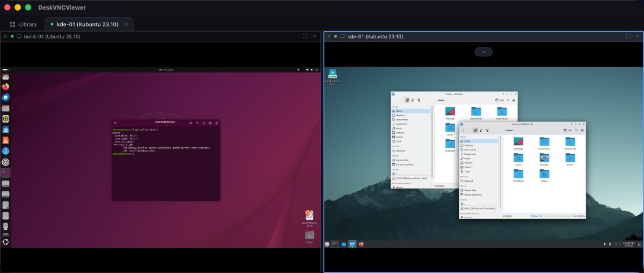Fullscreen the kde-01 pane
The height and width of the screenshot is (273, 644).
[628, 37]
